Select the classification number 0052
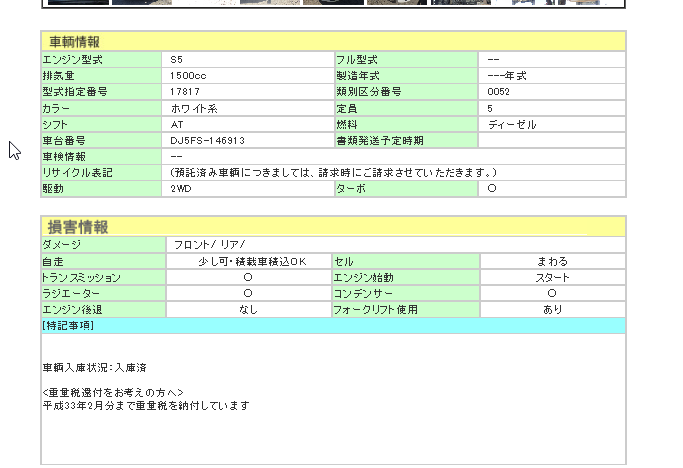The image size is (683, 468). pos(498,92)
